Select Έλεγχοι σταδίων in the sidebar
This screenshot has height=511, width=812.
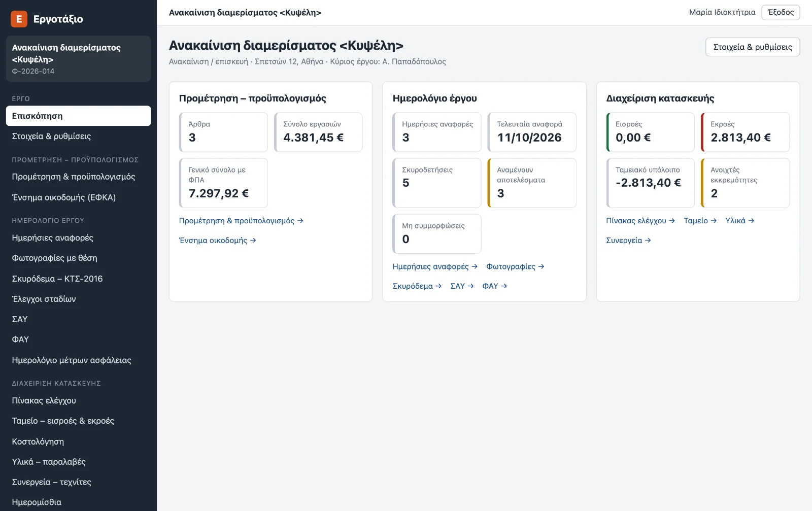[78, 299]
